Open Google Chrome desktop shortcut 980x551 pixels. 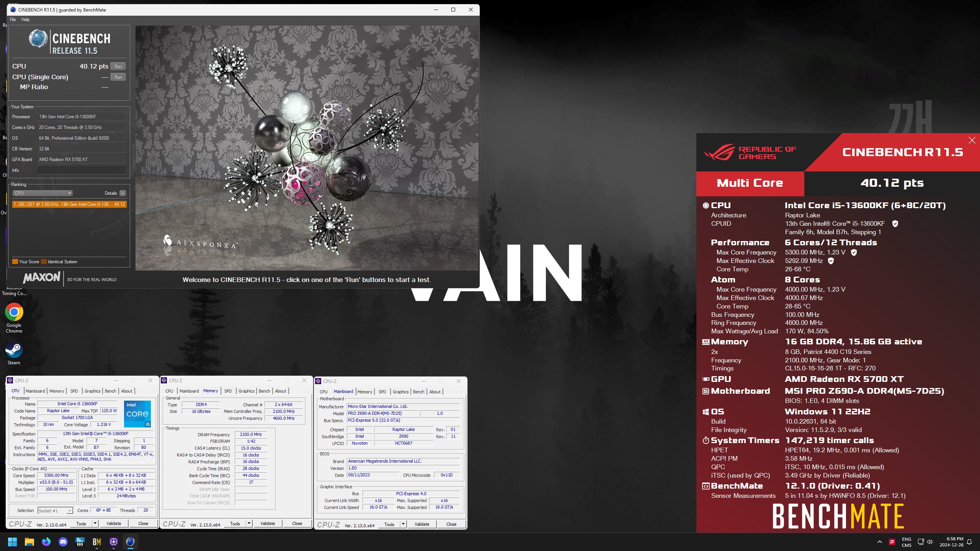(14, 318)
